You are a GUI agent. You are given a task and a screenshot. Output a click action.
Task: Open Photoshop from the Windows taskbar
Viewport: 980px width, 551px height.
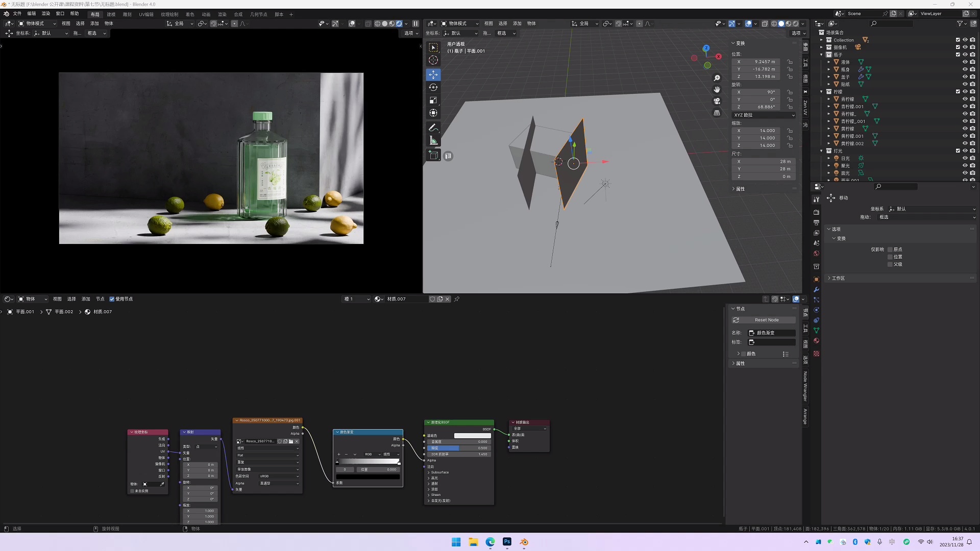pyautogui.click(x=507, y=542)
